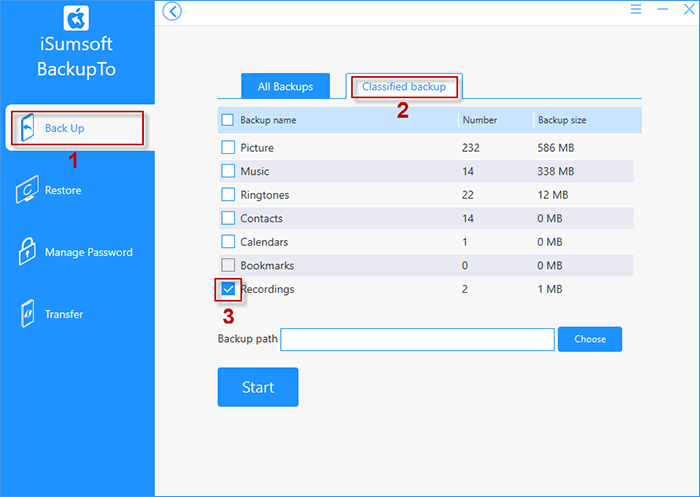Minimize the BackupTo window
700x497 pixels.
click(x=662, y=9)
